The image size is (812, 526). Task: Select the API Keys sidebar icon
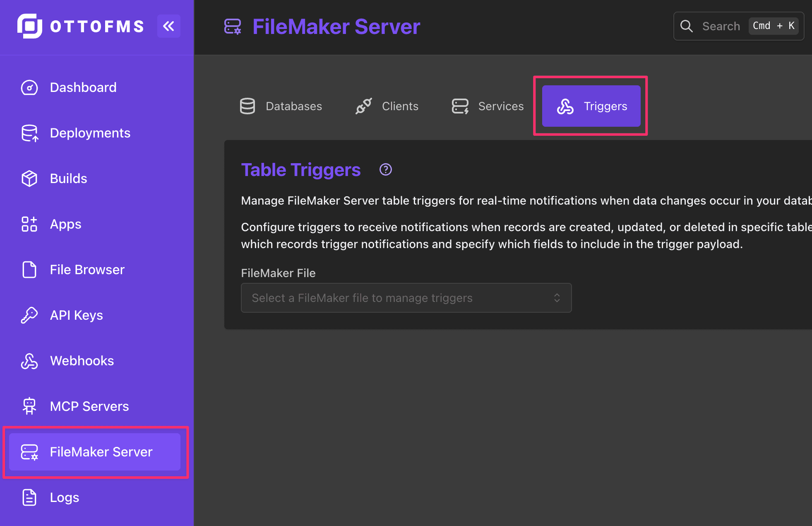pos(76,315)
